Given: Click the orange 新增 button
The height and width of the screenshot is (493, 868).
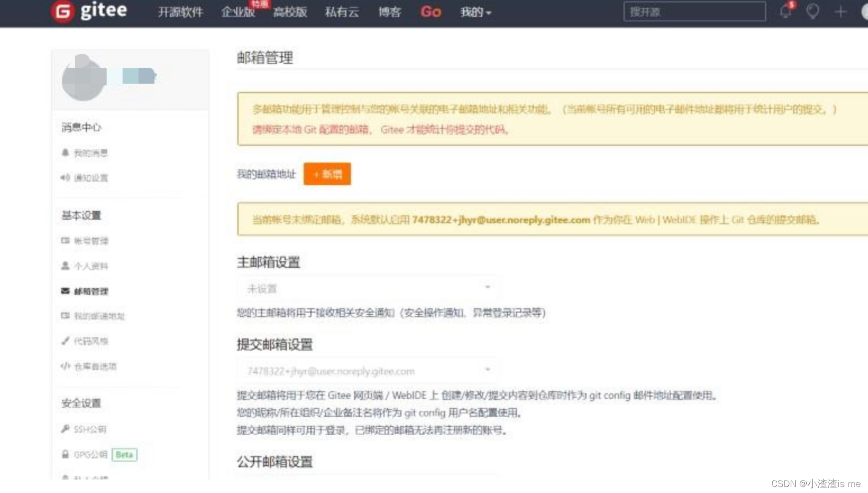Looking at the screenshot, I should pyautogui.click(x=326, y=174).
